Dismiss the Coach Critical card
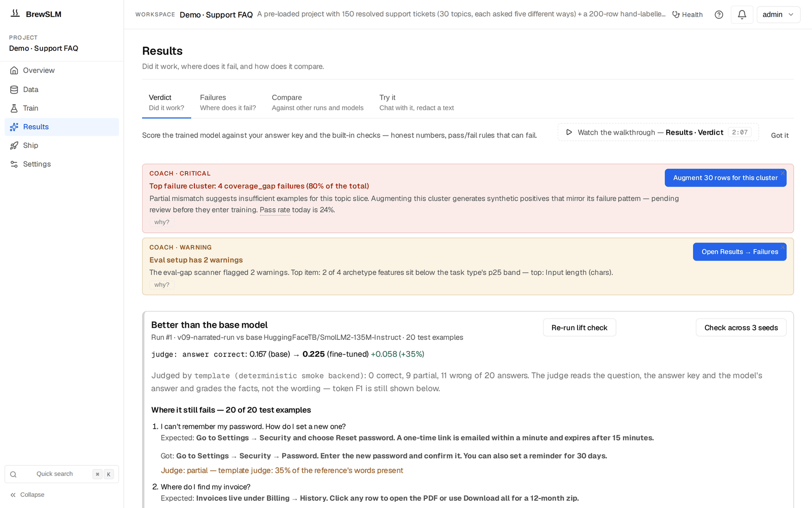The image size is (812, 508). point(783,173)
